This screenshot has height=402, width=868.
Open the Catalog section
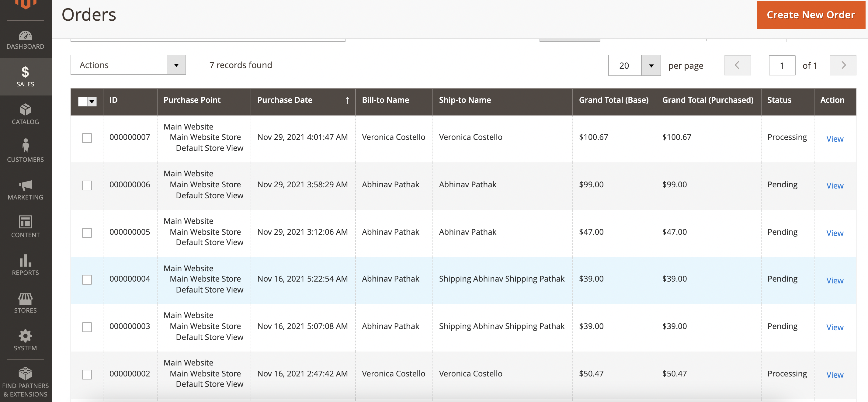(x=25, y=115)
